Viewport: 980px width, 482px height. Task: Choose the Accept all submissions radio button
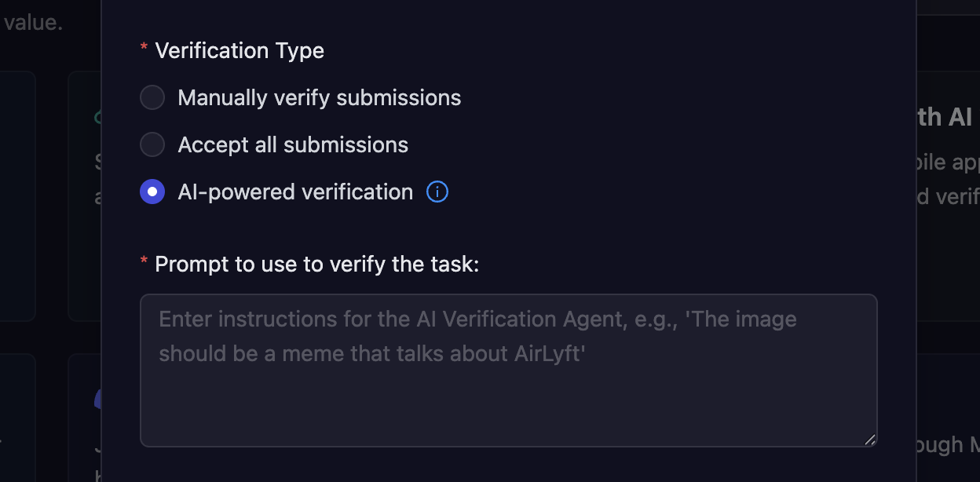[x=152, y=144]
